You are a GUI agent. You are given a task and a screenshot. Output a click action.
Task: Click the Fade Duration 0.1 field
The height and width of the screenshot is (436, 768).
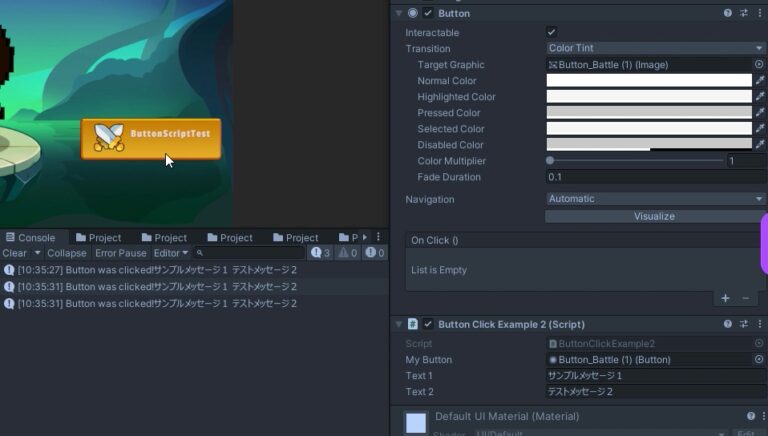[656, 177]
